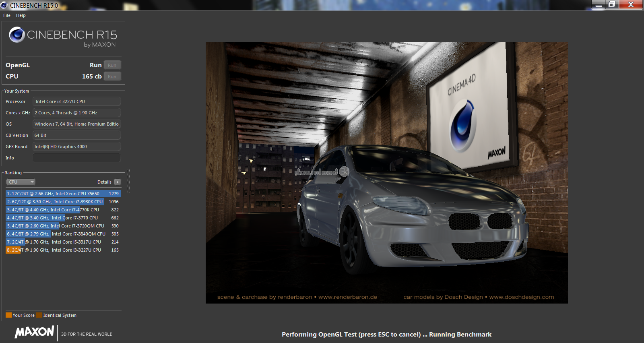This screenshot has width=644, height=343.
Task: Click the Identical System legend color box
Action: (39, 315)
